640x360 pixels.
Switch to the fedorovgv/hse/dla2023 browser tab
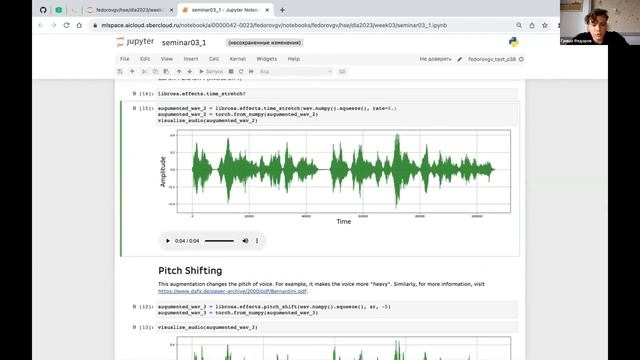[129, 10]
